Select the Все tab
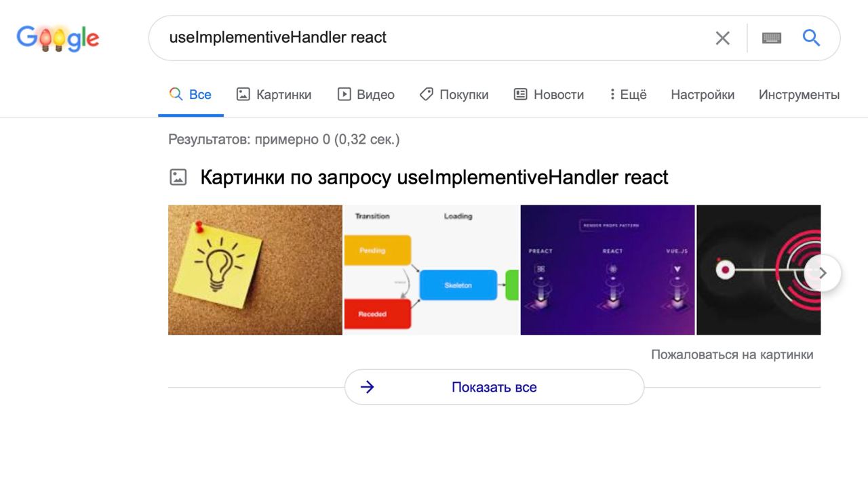Screen dimensions: 868x494 tap(191, 95)
